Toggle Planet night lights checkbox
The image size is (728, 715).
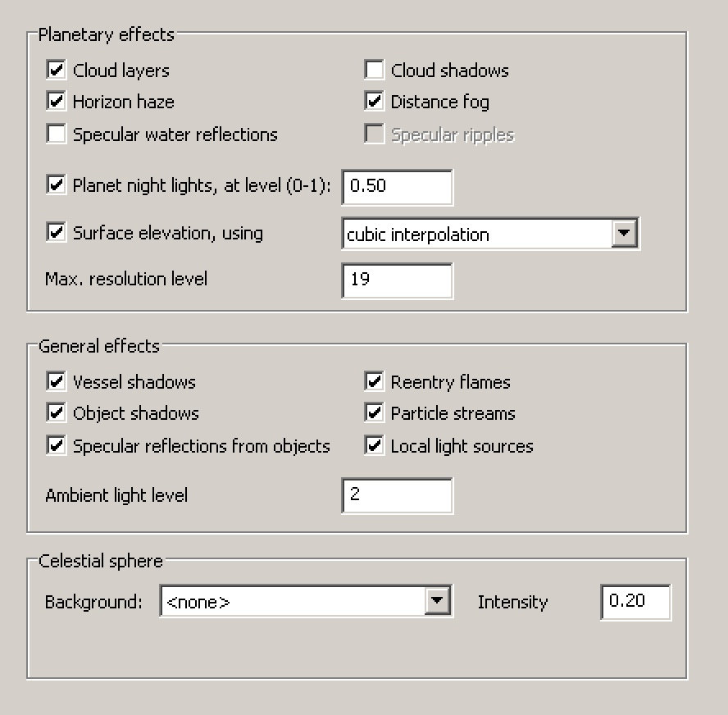57,184
